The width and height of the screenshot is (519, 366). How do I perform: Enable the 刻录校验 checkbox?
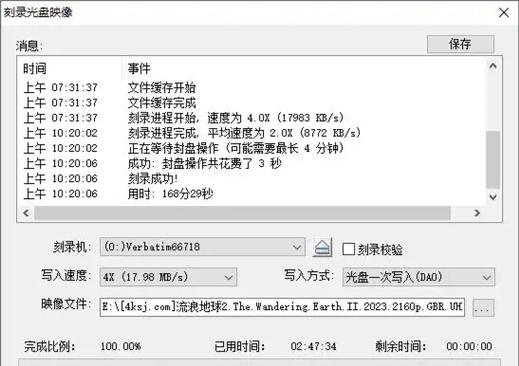click(349, 249)
